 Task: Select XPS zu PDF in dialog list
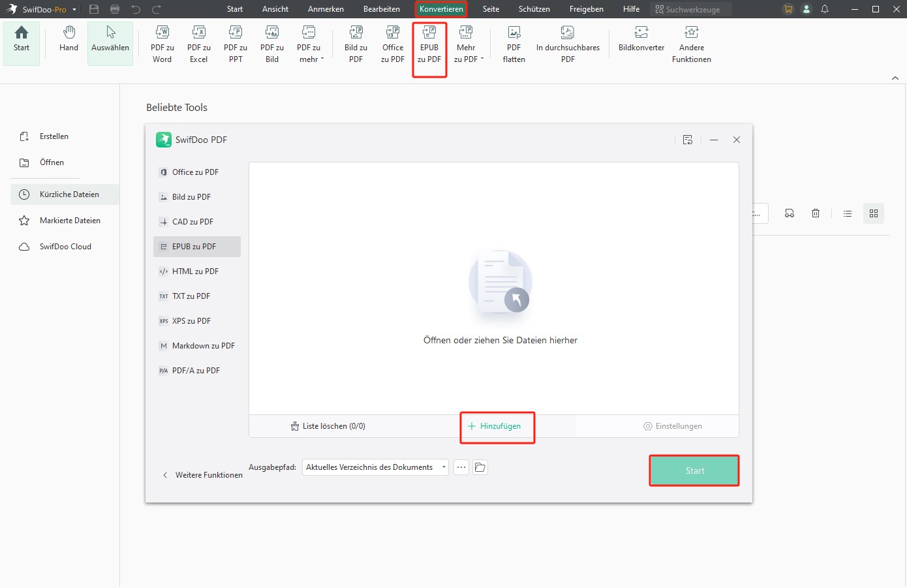point(197,321)
